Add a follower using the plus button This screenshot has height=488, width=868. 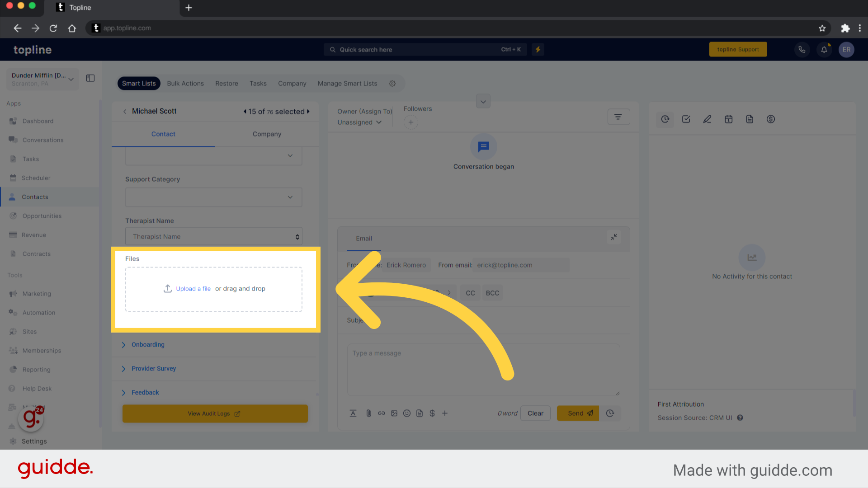(411, 122)
